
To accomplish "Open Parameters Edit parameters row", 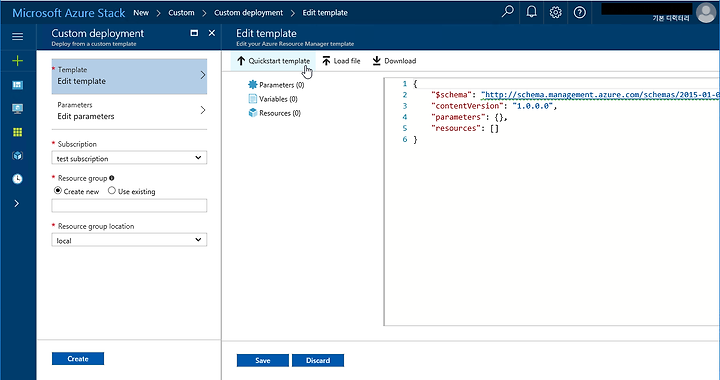I will [x=129, y=111].
